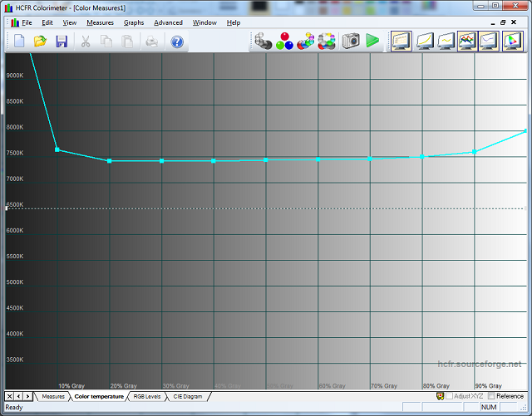
Task: Measure secondary colors with multicolor balls icon
Action: click(306, 41)
